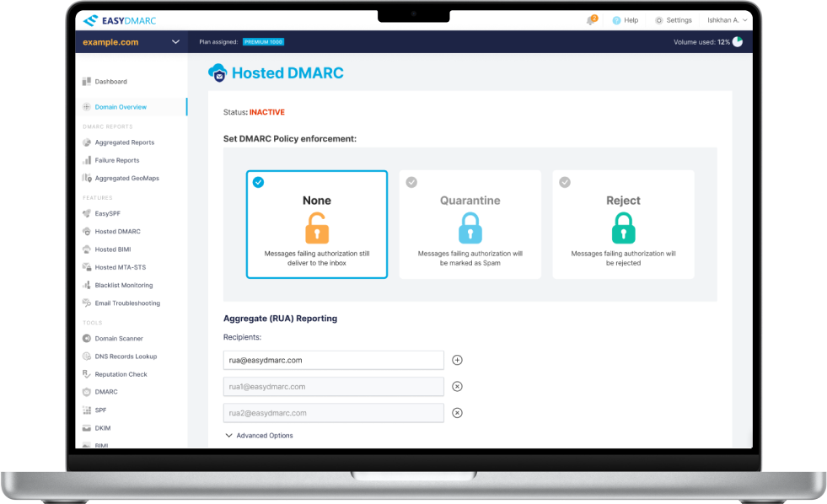Click the SPF tool icon

coord(87,410)
